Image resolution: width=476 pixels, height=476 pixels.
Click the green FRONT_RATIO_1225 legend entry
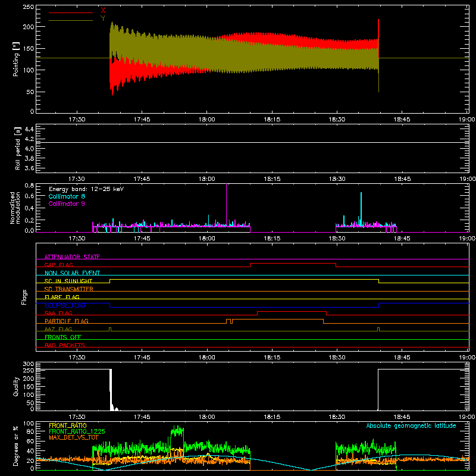point(77,431)
